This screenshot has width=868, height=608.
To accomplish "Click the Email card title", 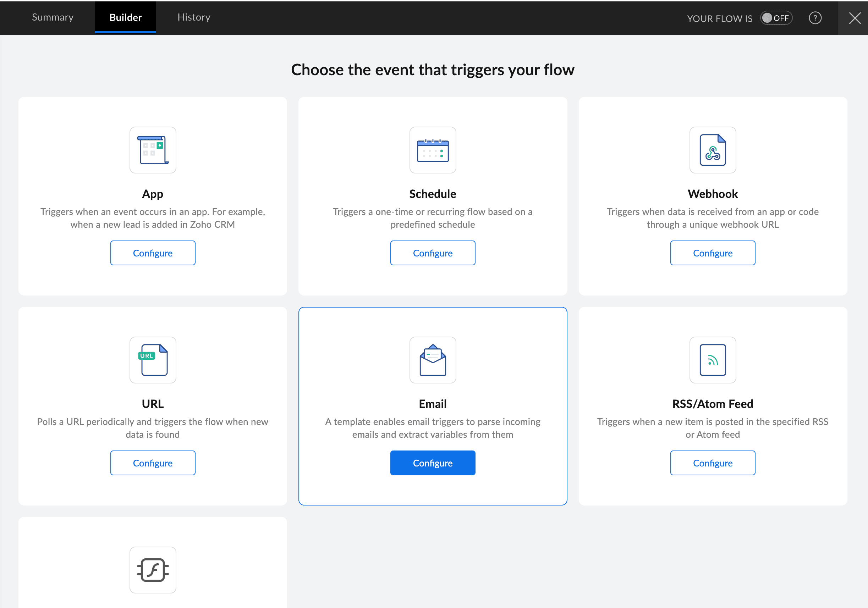I will click(433, 404).
